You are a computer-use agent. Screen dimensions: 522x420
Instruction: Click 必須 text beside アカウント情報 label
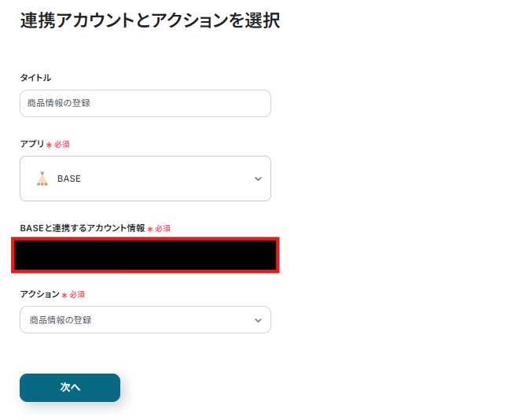[163, 228]
